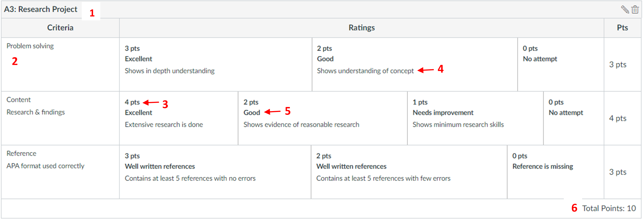Viewport: 644px width, 220px height.
Task: Select 0 pts Reference is missing rating
Action: click(x=555, y=172)
